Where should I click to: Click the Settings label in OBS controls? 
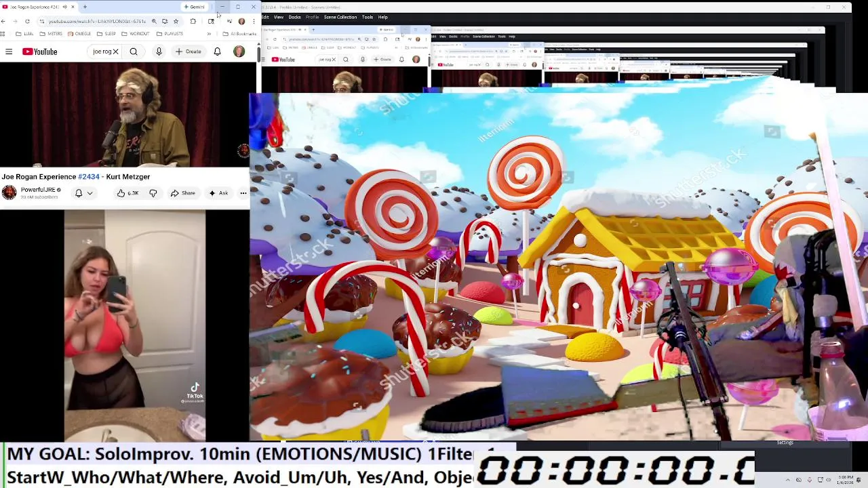pos(785,443)
